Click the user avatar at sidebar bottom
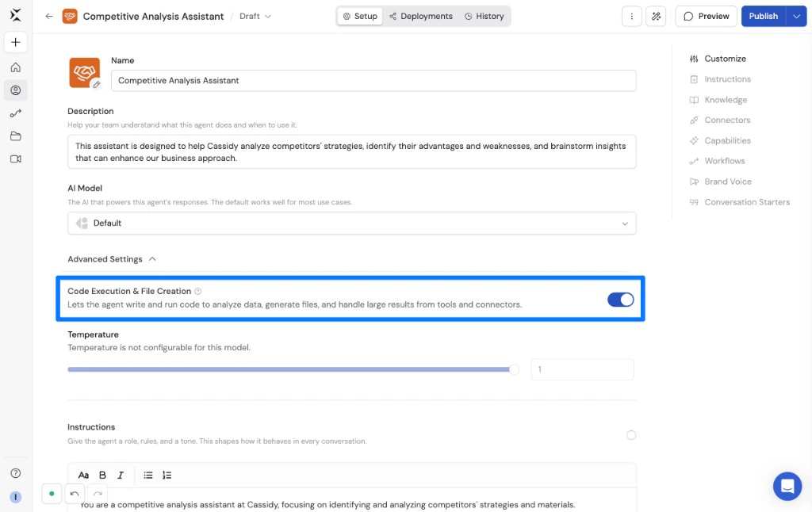 pos(16,497)
